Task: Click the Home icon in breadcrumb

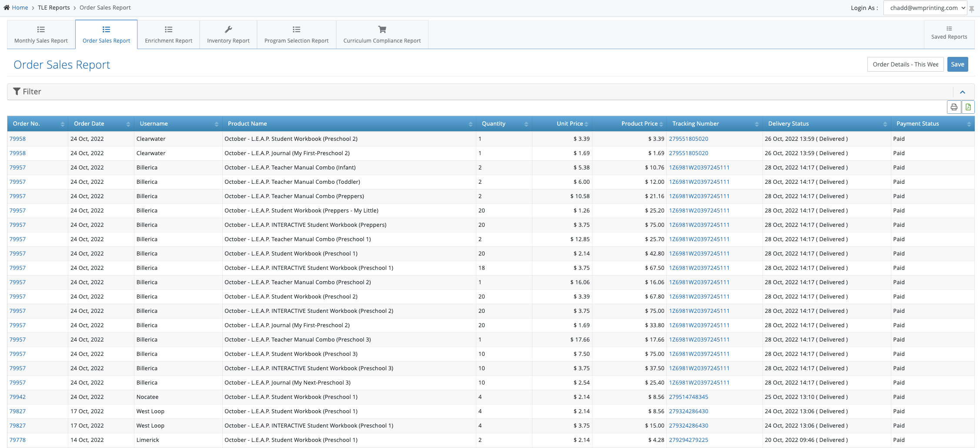Action: click(x=7, y=7)
